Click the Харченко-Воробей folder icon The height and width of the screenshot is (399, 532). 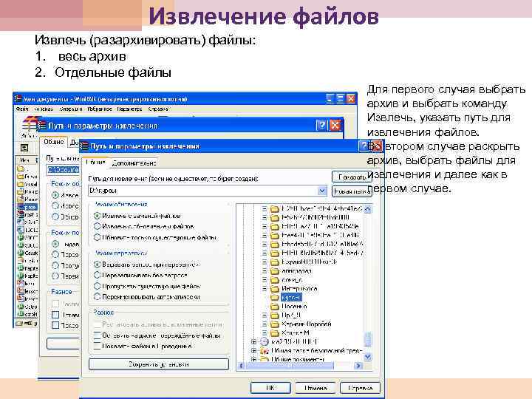click(274, 324)
